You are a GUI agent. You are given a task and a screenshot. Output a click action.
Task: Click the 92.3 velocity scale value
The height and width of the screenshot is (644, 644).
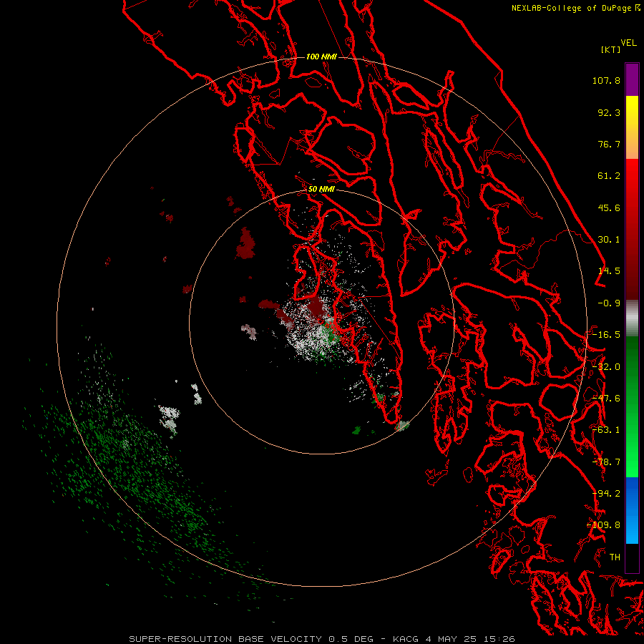point(609,112)
